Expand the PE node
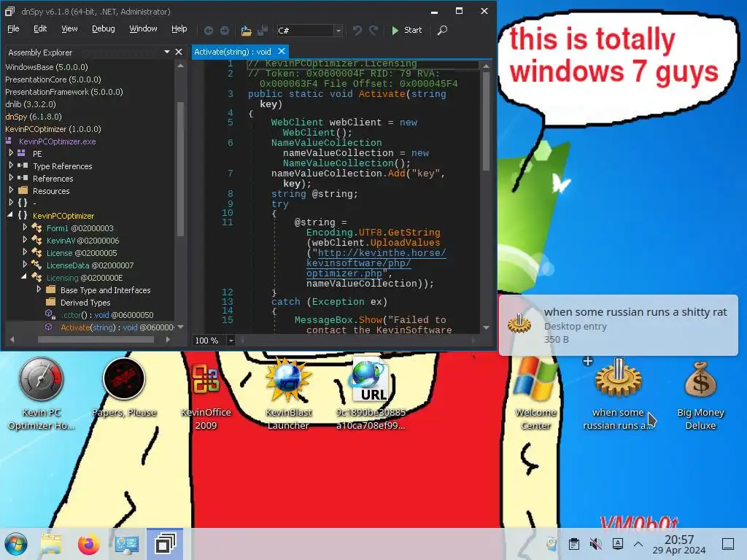Image resolution: width=747 pixels, height=560 pixels. pyautogui.click(x=11, y=153)
